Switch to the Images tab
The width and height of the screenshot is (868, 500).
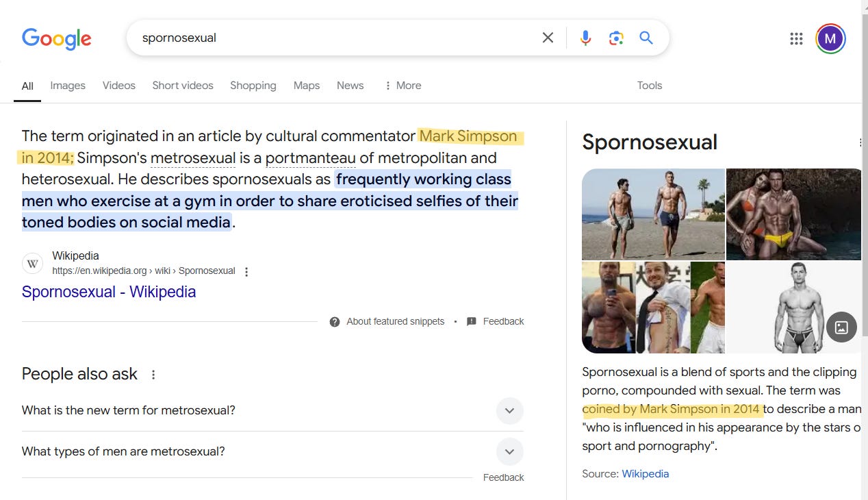[x=67, y=85]
